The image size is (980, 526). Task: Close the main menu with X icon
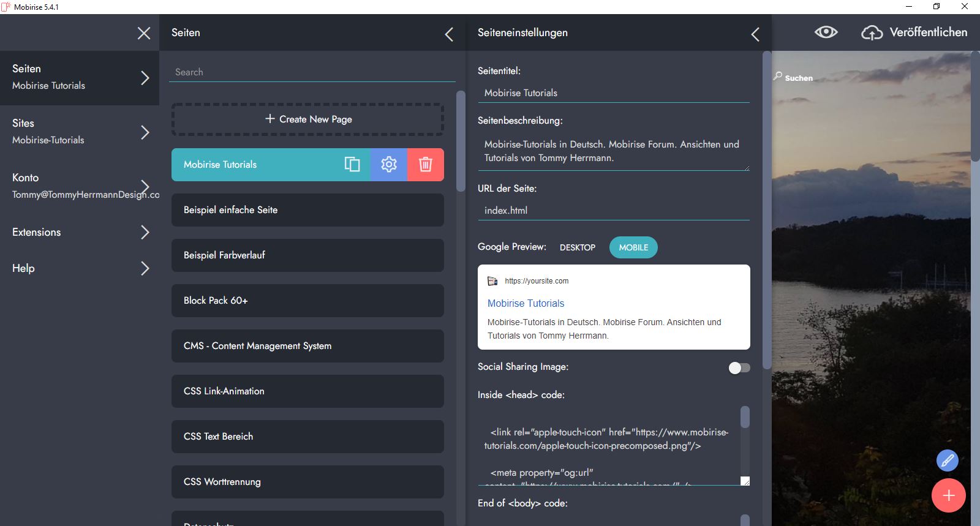(x=144, y=33)
